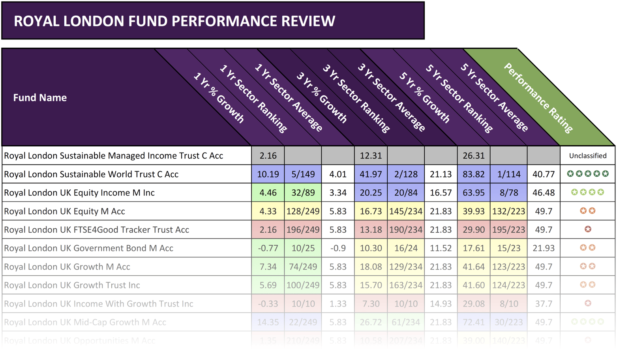Click the 100/249 sector ranking cell
The image size is (617, 364).
click(303, 286)
